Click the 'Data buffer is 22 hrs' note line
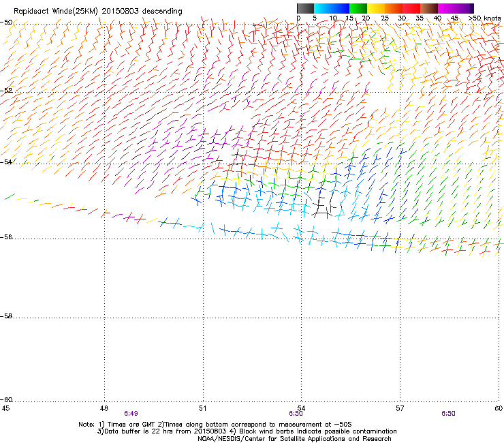This screenshot has width=504, height=443. point(247,431)
